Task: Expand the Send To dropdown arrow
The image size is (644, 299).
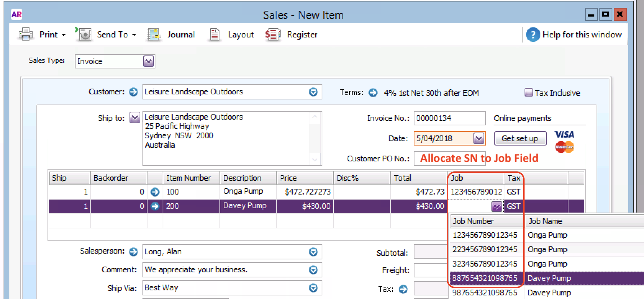Action: point(134,35)
